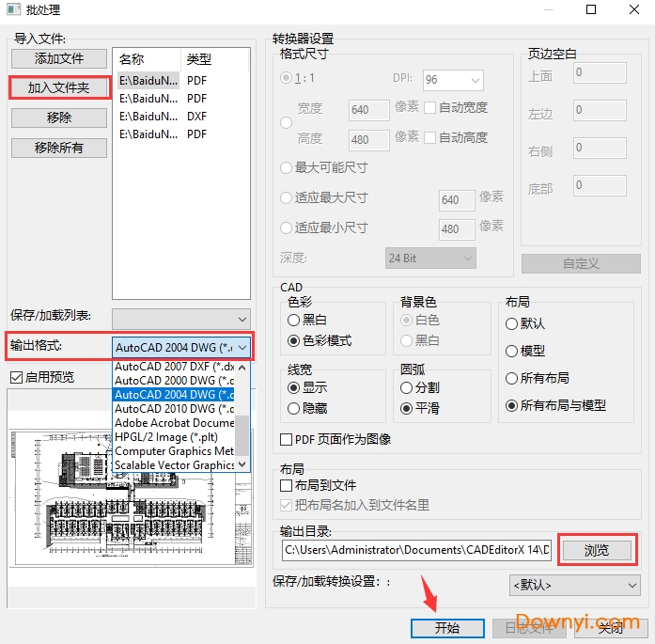Click 浏览 to choose output directory

[x=596, y=550]
